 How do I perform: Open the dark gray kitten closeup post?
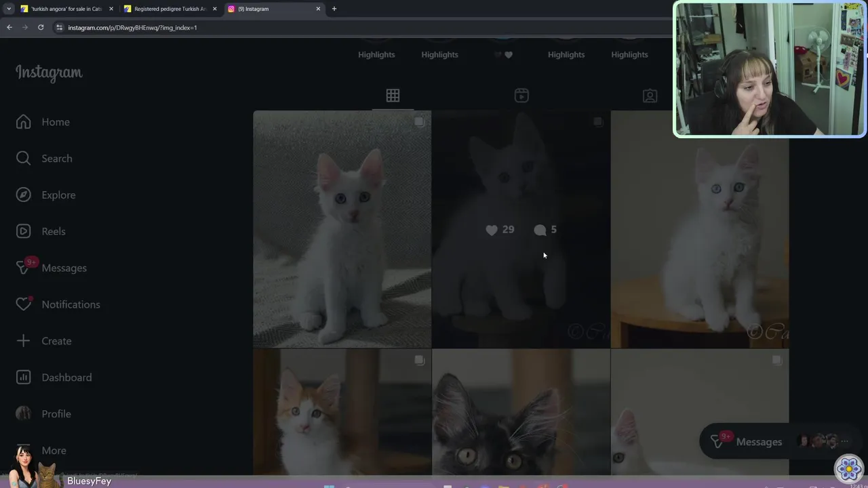521,412
